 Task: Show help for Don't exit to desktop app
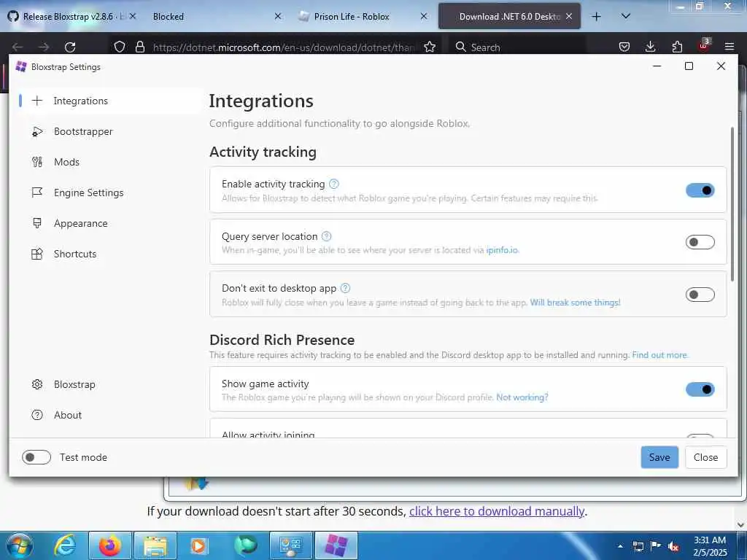coord(345,288)
